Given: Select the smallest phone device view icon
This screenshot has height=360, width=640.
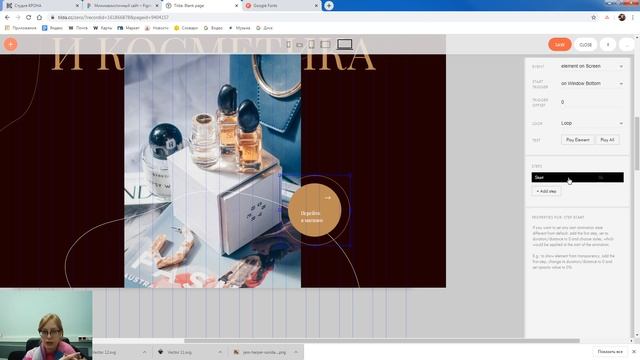Looking at the screenshot, I should [x=289, y=44].
